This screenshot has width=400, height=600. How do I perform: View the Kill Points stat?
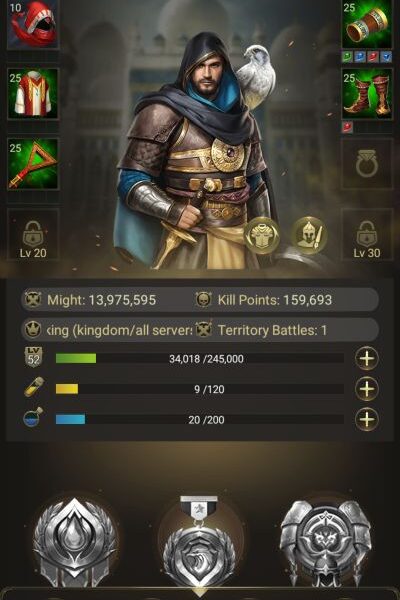coord(264,300)
